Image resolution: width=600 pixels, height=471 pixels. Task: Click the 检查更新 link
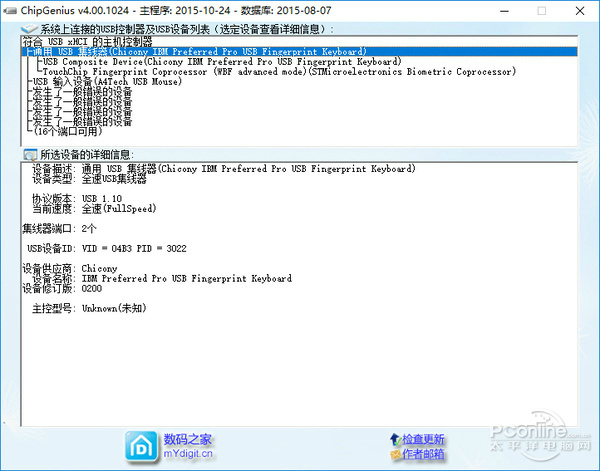[423, 439]
